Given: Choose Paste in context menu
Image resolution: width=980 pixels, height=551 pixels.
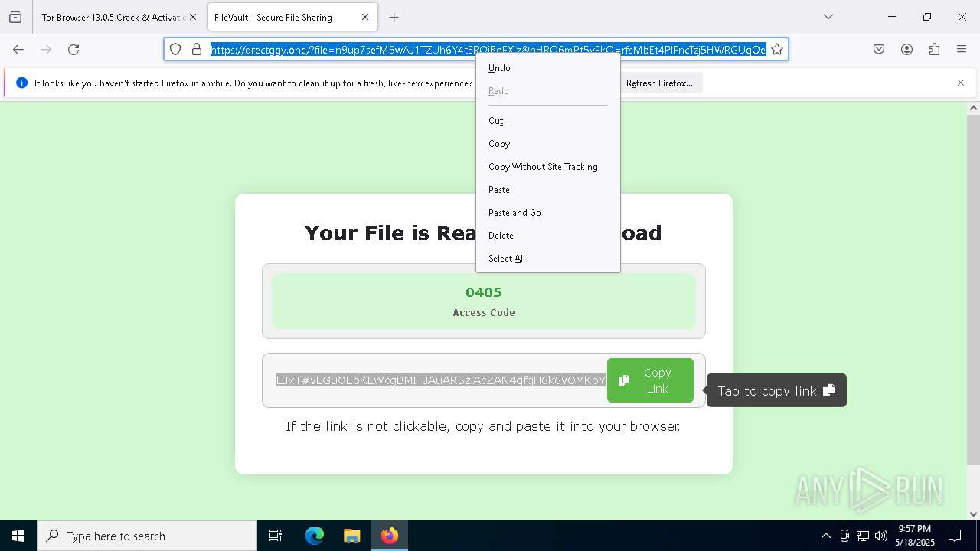Looking at the screenshot, I should coord(548,190).
